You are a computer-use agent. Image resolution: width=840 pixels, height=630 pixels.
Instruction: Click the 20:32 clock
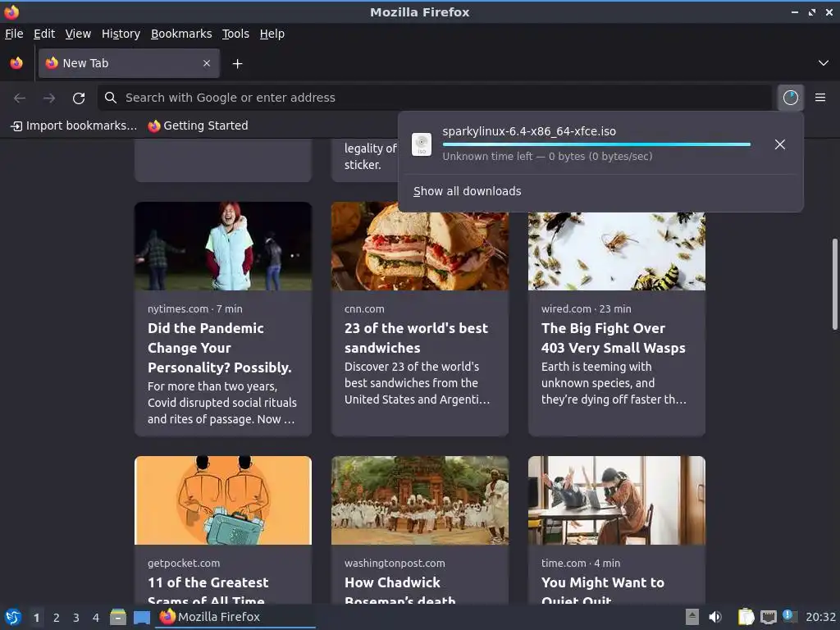[820, 617]
